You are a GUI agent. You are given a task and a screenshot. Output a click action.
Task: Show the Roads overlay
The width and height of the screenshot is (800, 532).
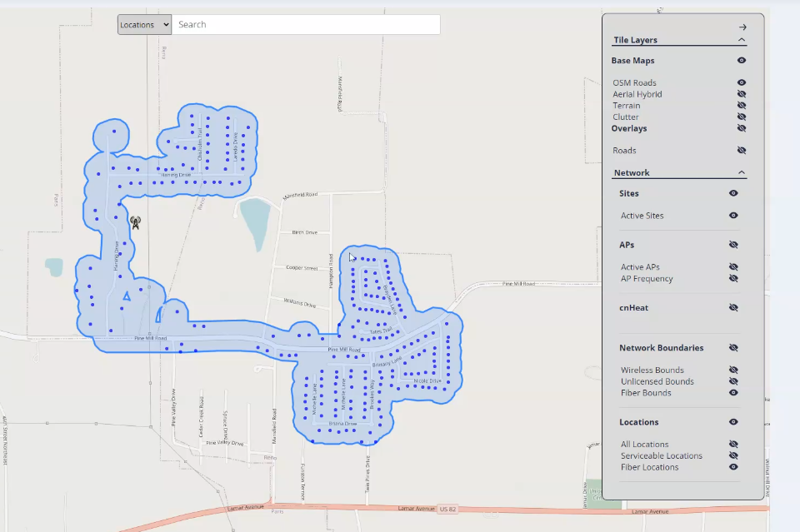click(x=742, y=151)
